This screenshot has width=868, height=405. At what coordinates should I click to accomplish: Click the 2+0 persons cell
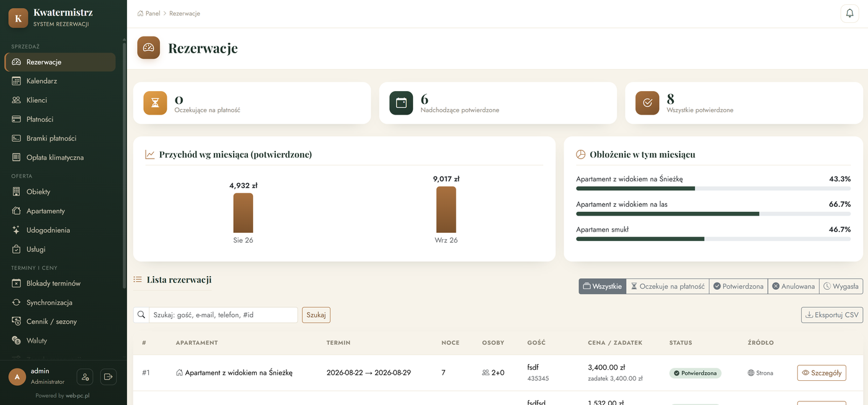[x=494, y=373]
